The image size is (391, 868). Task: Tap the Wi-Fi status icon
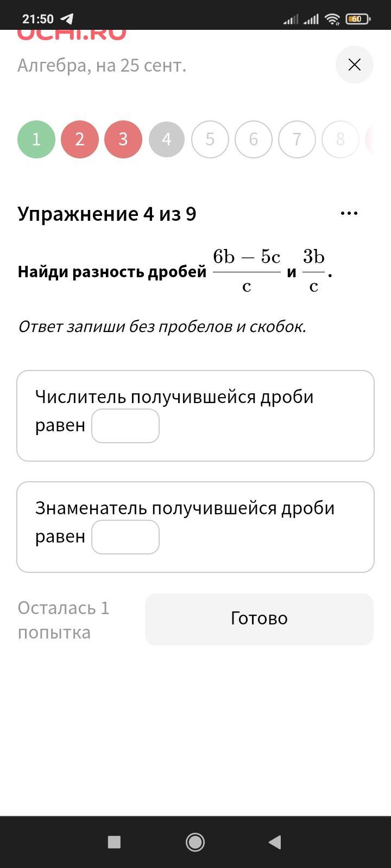(x=332, y=19)
